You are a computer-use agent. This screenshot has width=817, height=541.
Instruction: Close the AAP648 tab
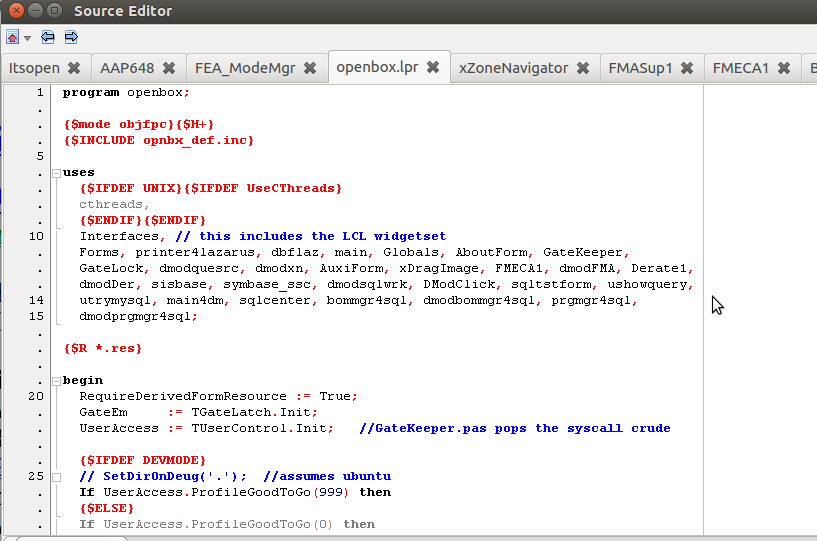pyautogui.click(x=169, y=69)
